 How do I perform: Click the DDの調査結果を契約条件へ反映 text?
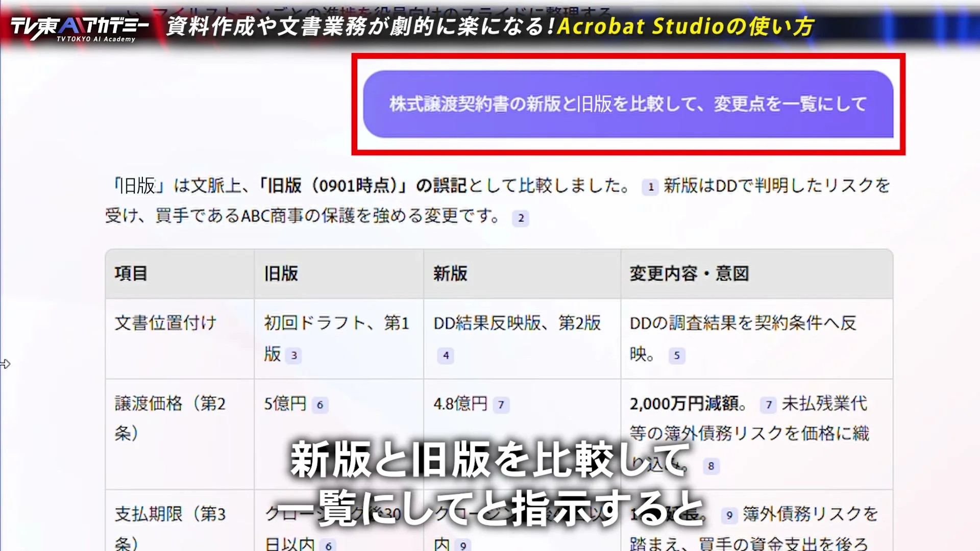pyautogui.click(x=743, y=338)
